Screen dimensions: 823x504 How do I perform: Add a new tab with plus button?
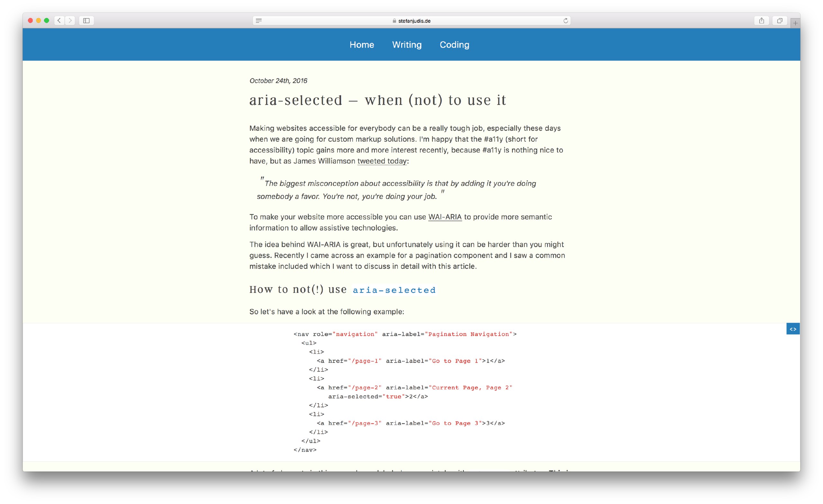point(795,23)
